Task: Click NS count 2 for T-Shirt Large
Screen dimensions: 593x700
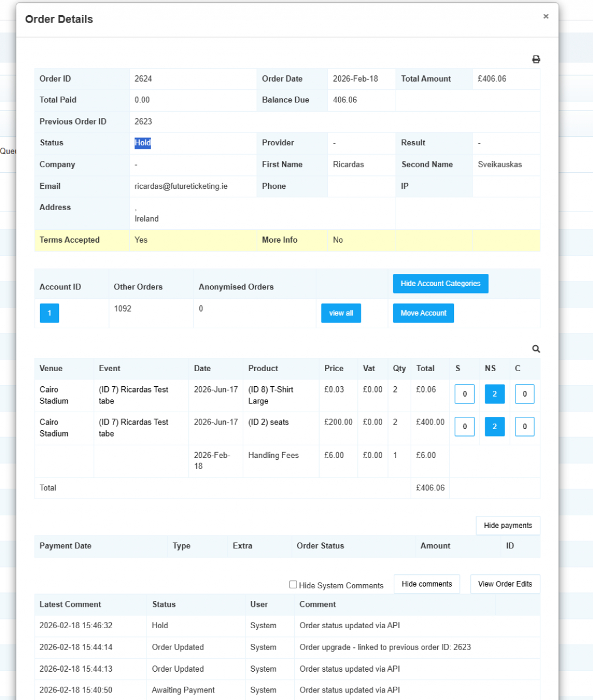Action: pyautogui.click(x=495, y=394)
